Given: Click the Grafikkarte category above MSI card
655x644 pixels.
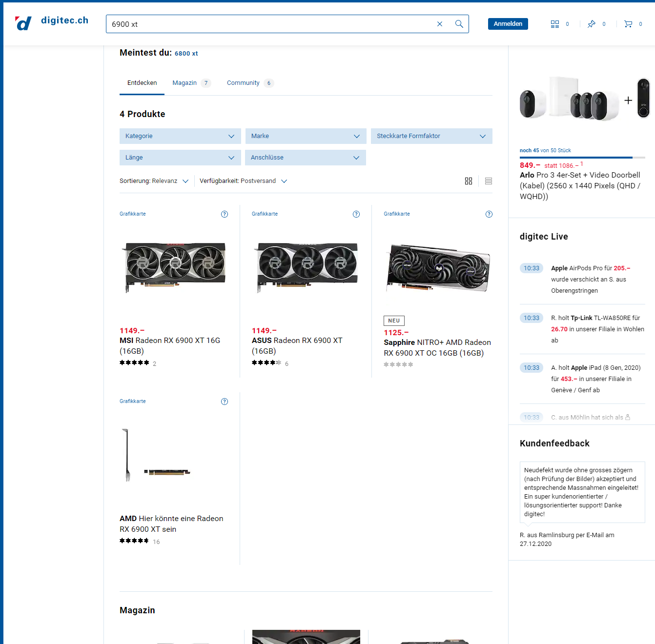Looking at the screenshot, I should tap(133, 214).
